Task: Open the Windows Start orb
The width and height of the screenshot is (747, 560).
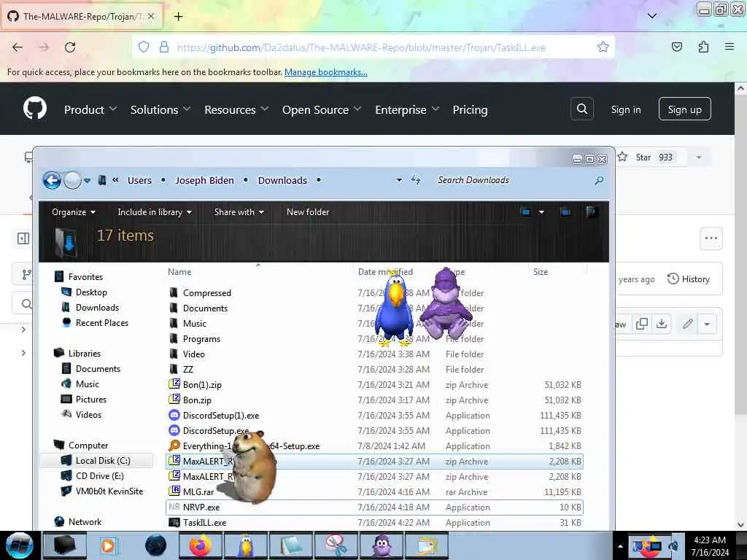Action: [x=20, y=545]
